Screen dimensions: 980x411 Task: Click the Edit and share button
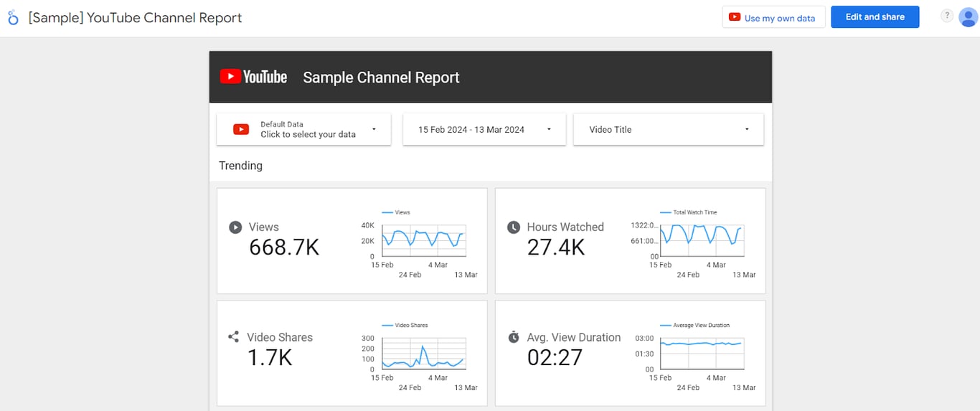[875, 17]
